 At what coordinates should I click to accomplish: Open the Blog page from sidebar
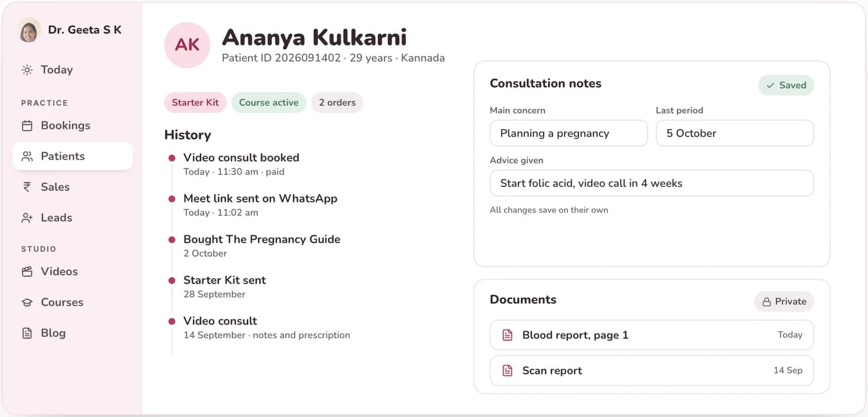(x=72, y=333)
